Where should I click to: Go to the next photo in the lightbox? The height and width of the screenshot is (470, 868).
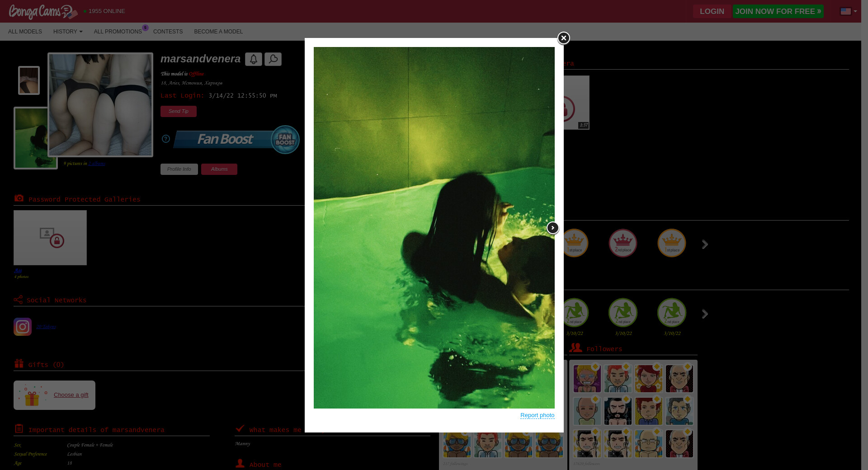[552, 228]
